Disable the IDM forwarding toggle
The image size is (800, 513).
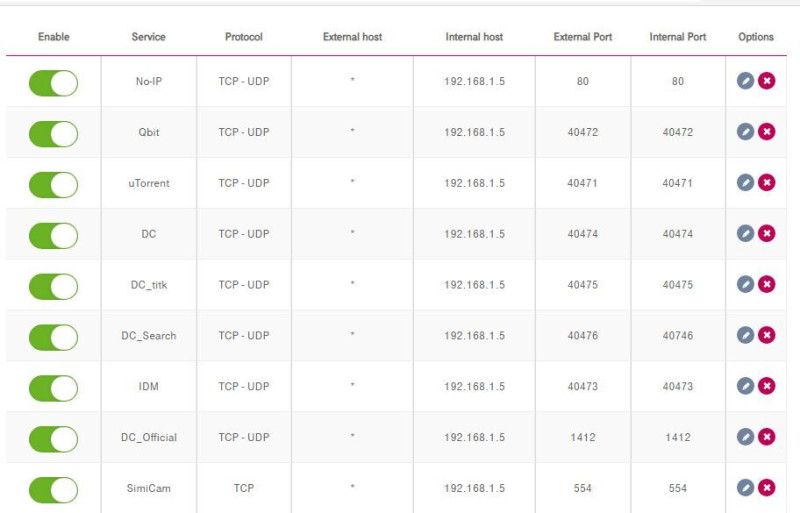pos(53,387)
